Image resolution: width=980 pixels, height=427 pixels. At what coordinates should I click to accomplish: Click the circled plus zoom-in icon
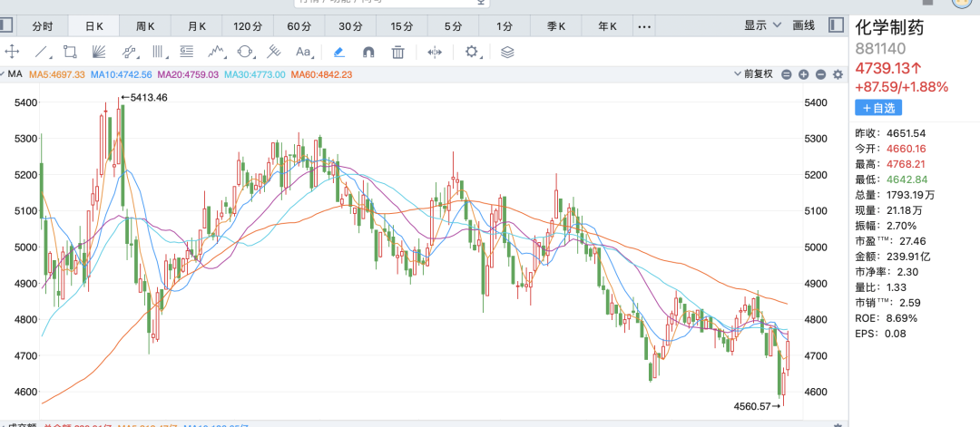pos(804,74)
